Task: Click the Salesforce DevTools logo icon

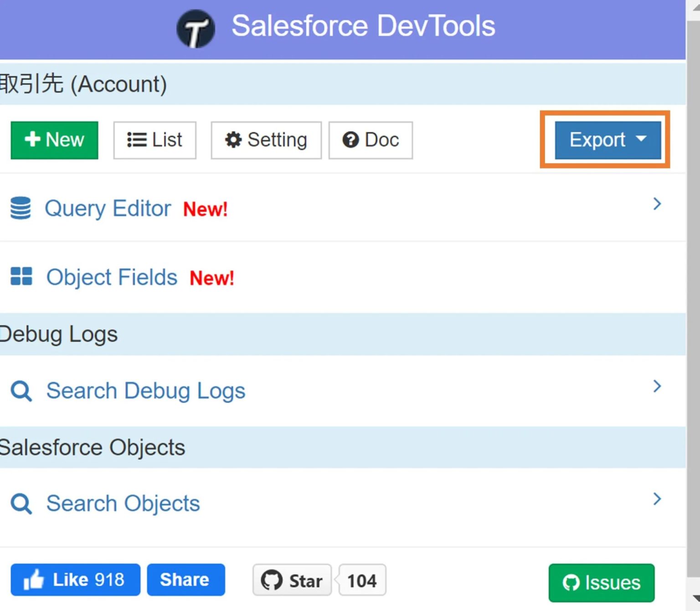Action: 196,28
